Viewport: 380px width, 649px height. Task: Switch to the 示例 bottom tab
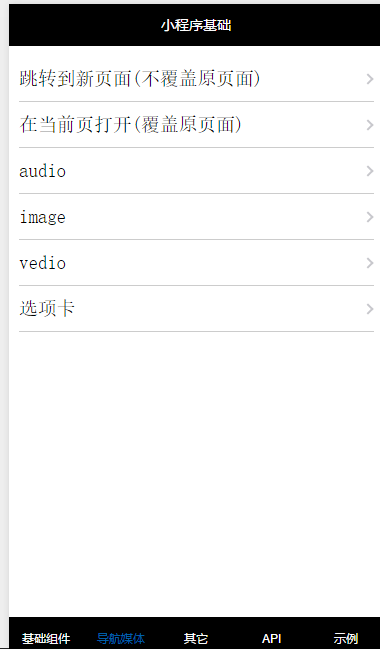coord(346,638)
